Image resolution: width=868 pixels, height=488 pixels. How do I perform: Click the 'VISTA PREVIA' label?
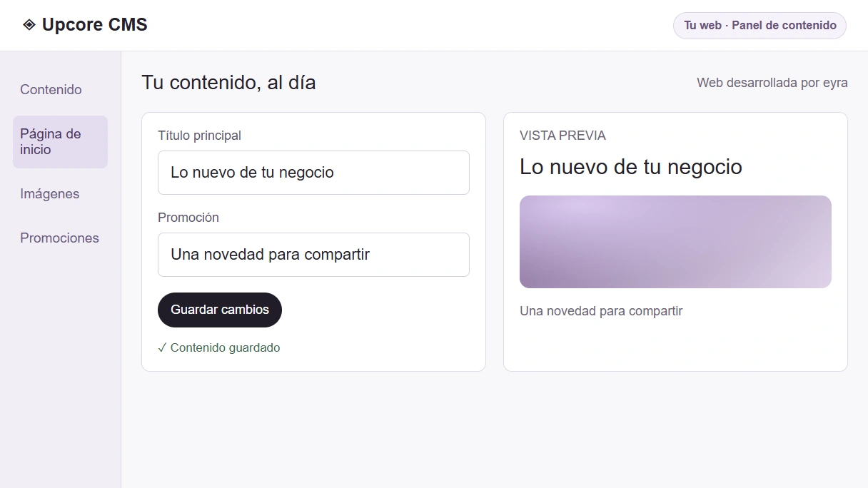tap(562, 136)
